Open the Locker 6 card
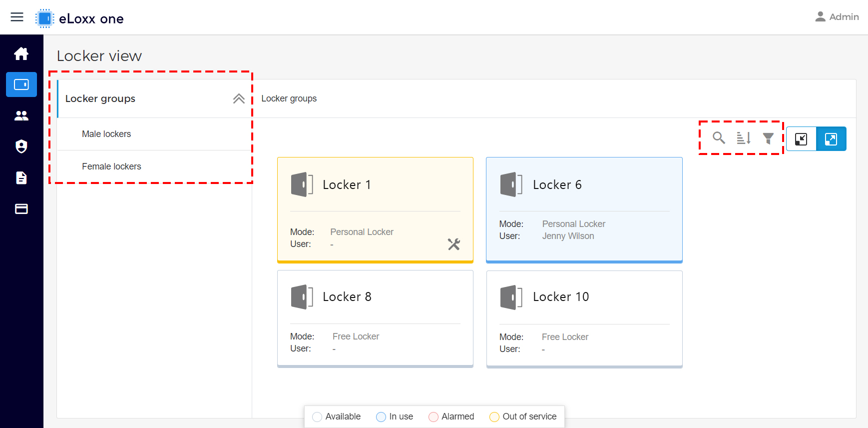The image size is (868, 428). [584, 210]
